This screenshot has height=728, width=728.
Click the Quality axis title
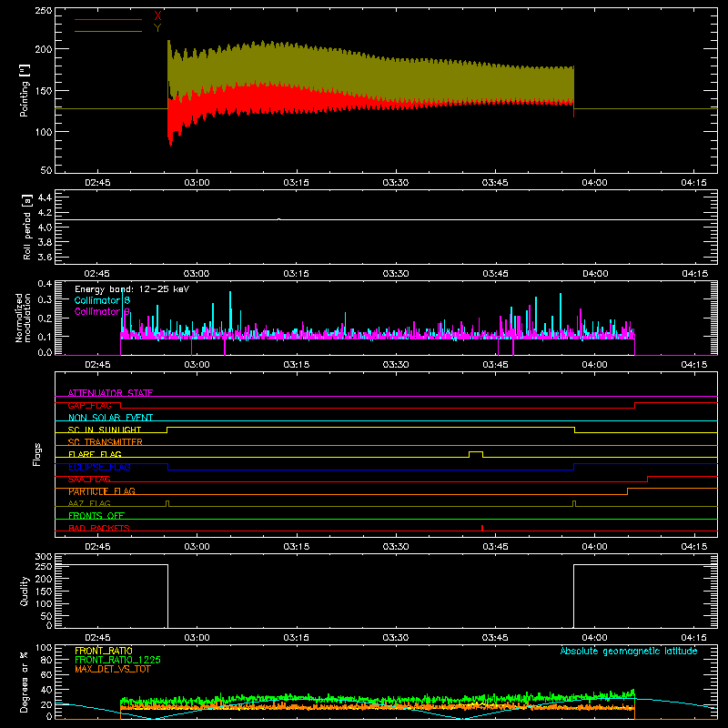click(25, 591)
